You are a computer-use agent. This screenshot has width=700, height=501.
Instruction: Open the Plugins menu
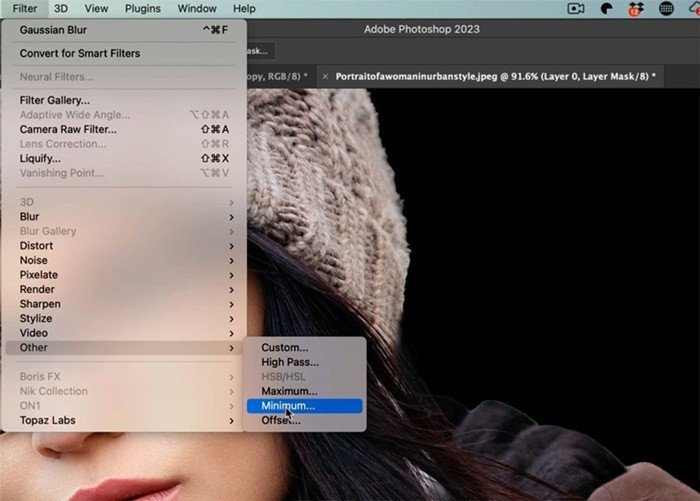144,9
